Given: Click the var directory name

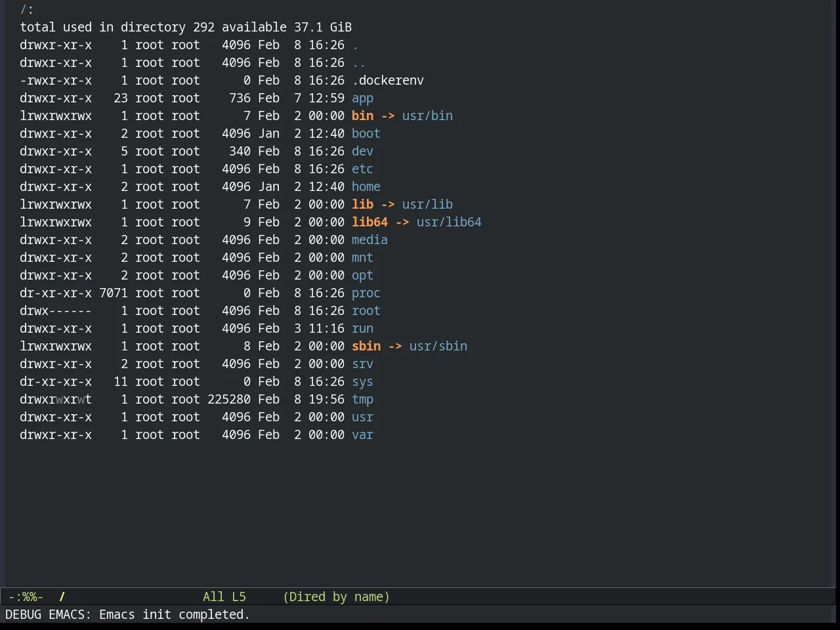Looking at the screenshot, I should click(362, 435).
